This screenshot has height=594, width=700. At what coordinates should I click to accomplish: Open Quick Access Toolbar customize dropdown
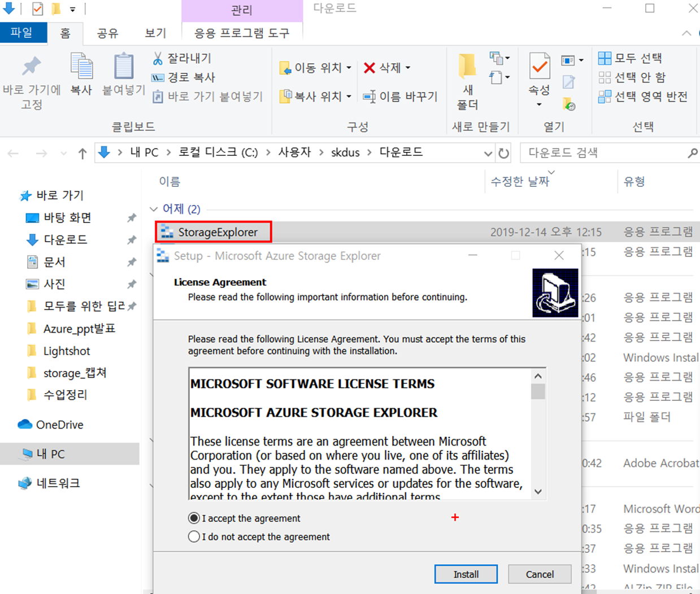pos(73,9)
